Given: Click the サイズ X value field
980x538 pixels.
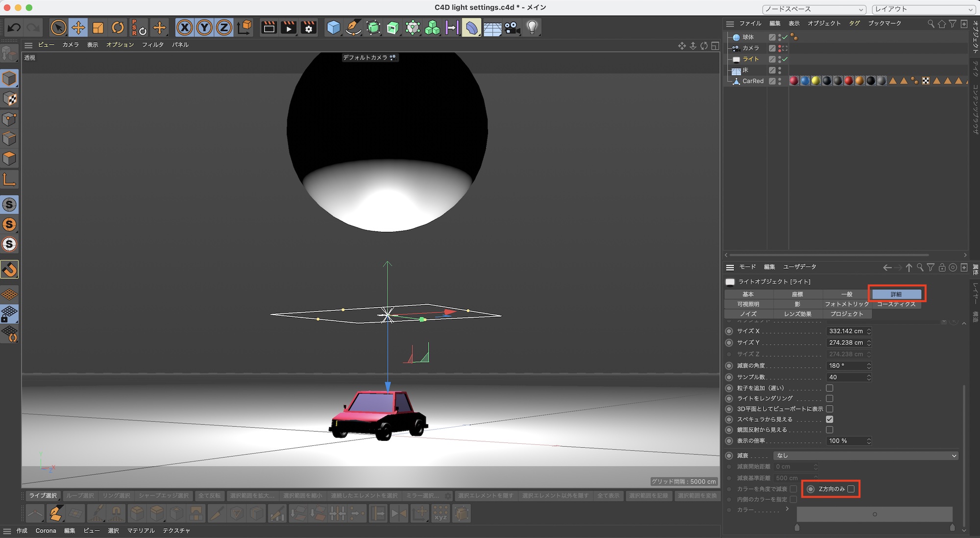Looking at the screenshot, I should pos(846,332).
